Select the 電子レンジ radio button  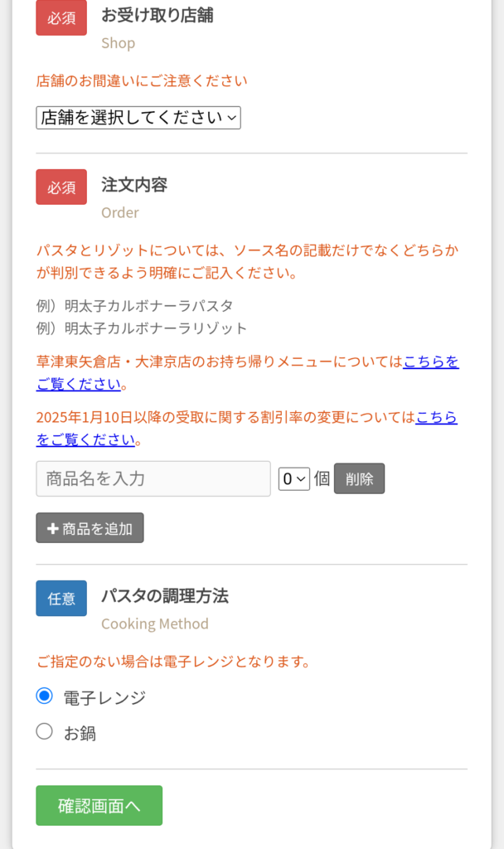[x=45, y=696]
